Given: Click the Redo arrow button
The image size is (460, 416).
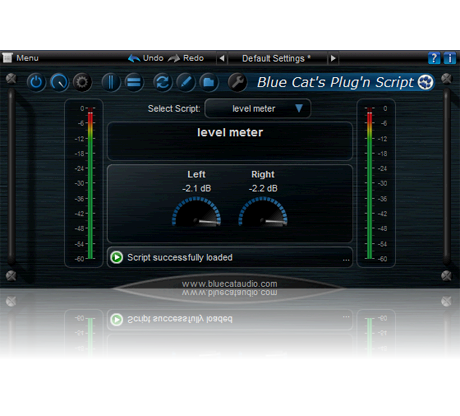Looking at the screenshot, I should (x=186, y=58).
